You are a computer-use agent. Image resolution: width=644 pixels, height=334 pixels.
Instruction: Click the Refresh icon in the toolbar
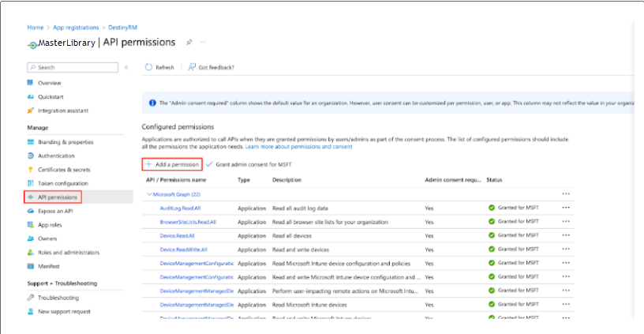click(148, 67)
